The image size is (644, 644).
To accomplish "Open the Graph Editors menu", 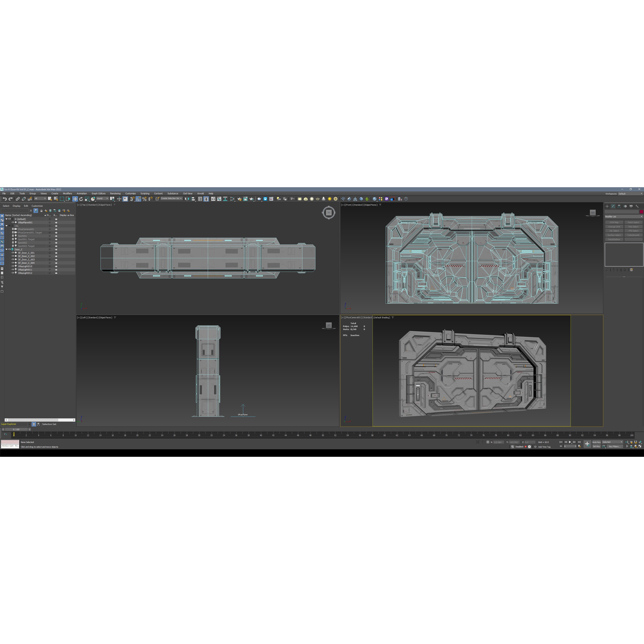I will [x=99, y=193].
